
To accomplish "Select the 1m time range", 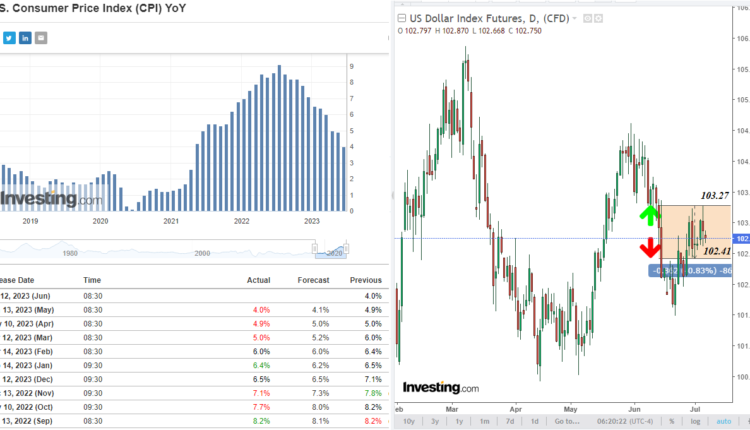I will click(487, 421).
